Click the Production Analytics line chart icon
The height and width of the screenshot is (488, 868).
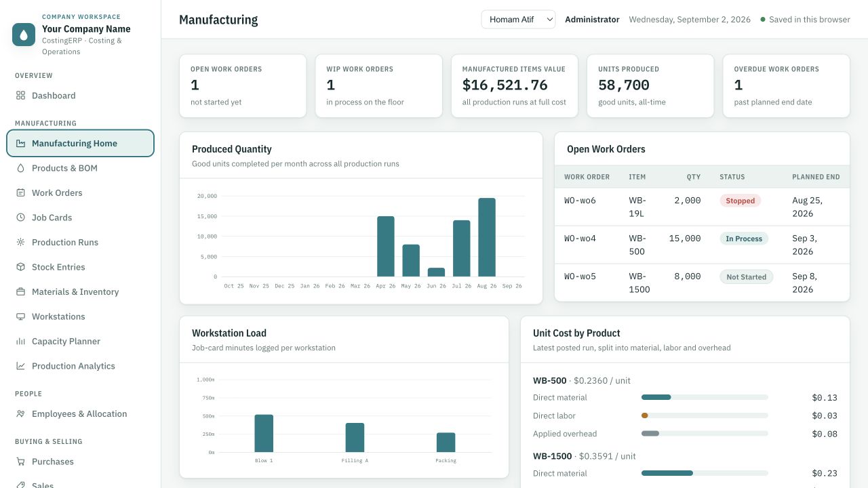[x=20, y=366]
